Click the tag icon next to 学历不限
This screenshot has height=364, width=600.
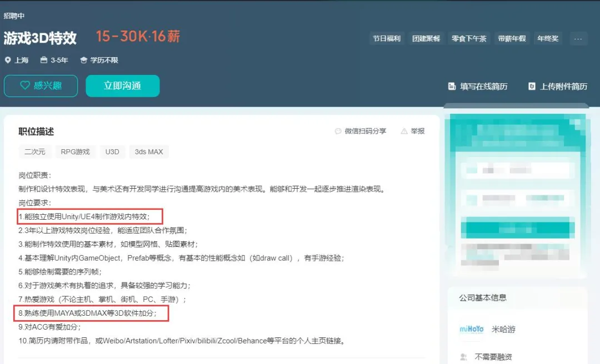(83, 60)
